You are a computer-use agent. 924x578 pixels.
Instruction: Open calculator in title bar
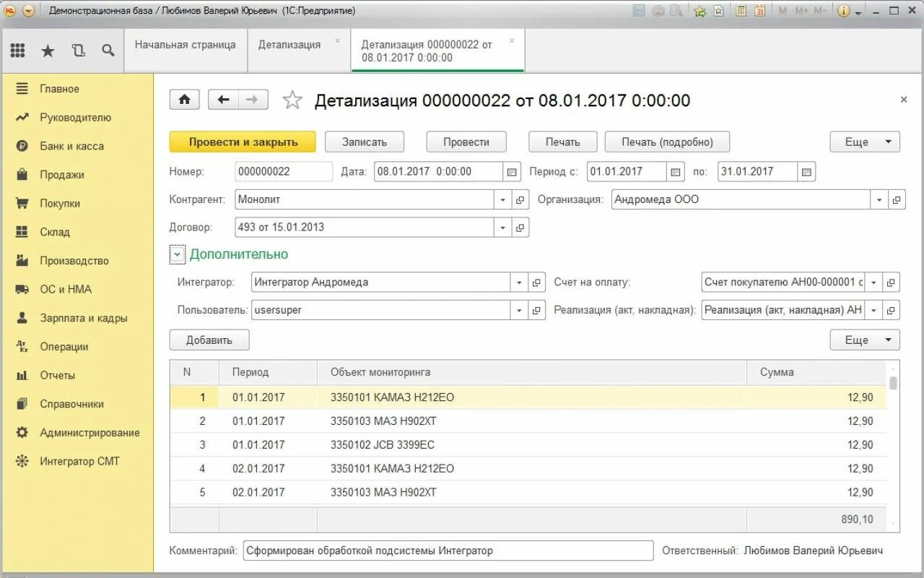741,11
